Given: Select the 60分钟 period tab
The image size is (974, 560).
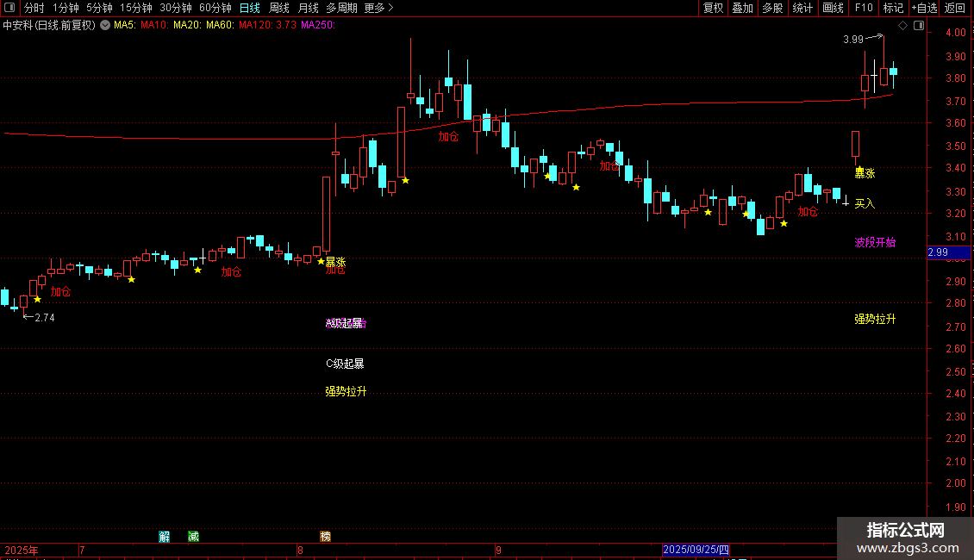Looking at the screenshot, I should [x=215, y=8].
